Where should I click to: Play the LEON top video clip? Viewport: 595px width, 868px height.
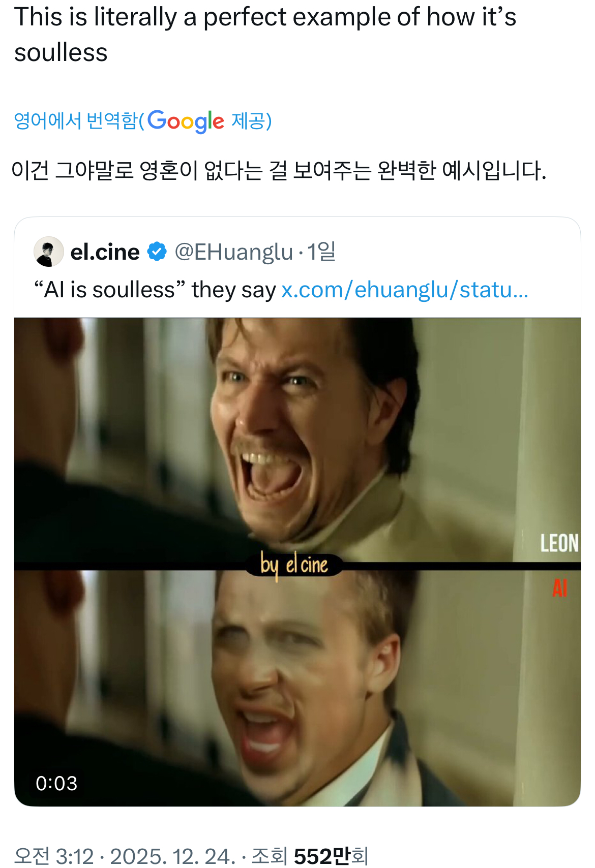coord(297,440)
